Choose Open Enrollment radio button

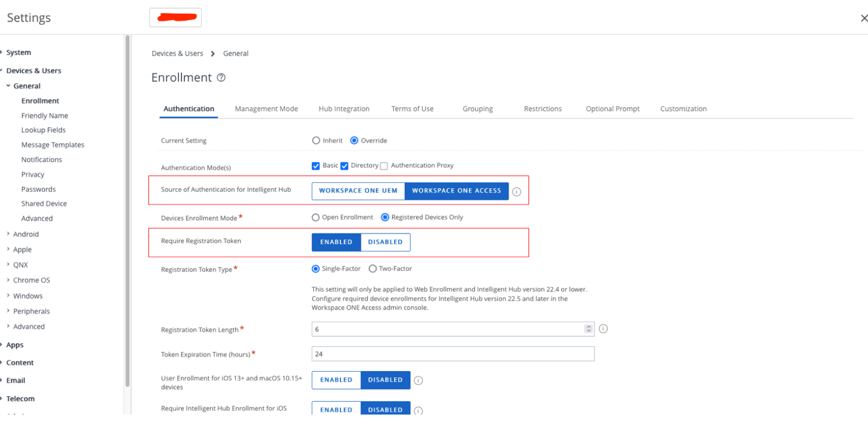316,217
